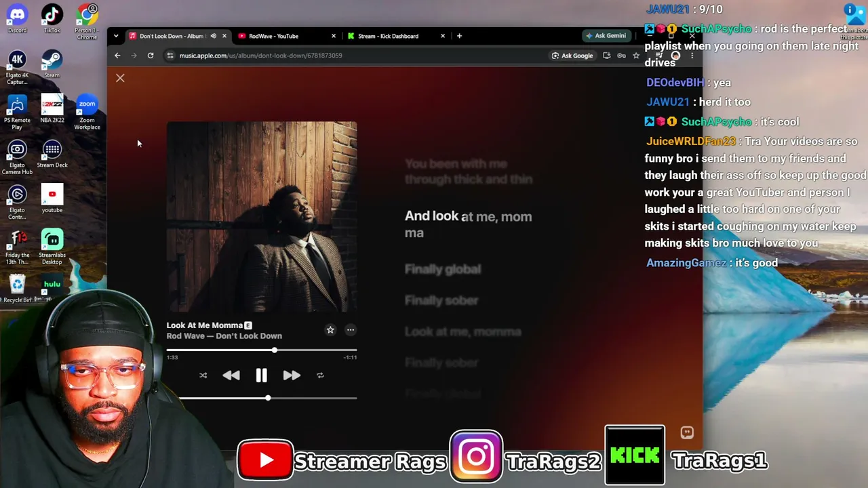The width and height of the screenshot is (868, 488).
Task: Reload the Apple Music page
Action: (x=151, y=56)
